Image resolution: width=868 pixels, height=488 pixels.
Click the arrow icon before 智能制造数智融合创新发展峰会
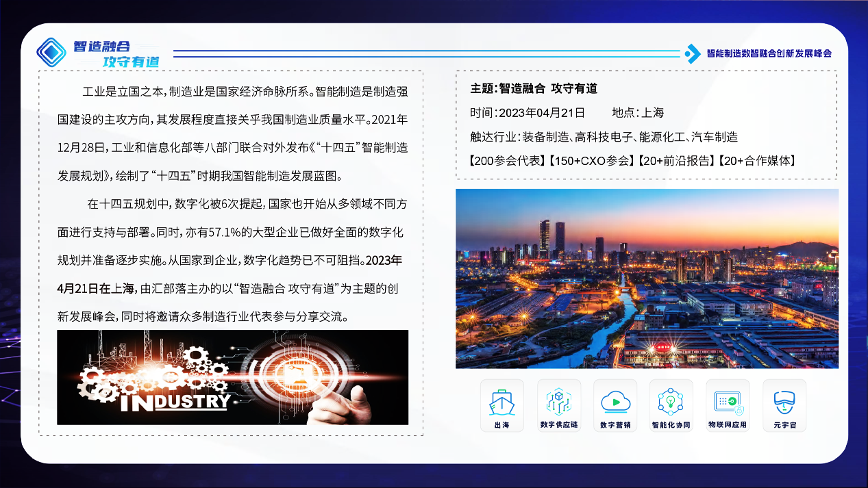point(693,53)
